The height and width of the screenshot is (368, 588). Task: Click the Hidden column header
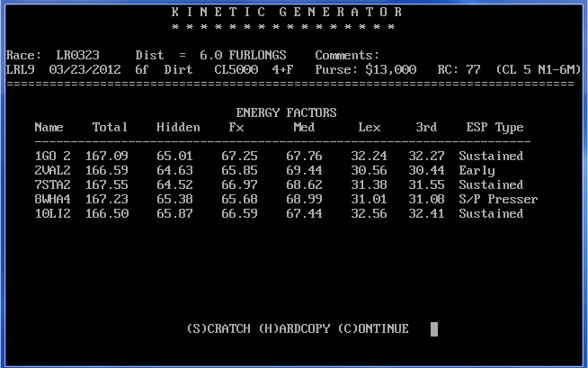coord(179,127)
